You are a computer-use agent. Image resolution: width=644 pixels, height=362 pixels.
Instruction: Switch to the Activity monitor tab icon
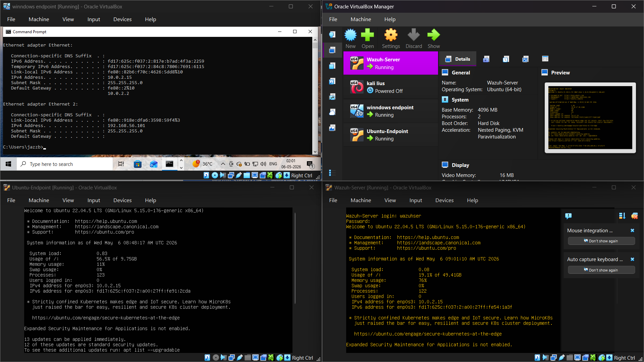(x=525, y=59)
